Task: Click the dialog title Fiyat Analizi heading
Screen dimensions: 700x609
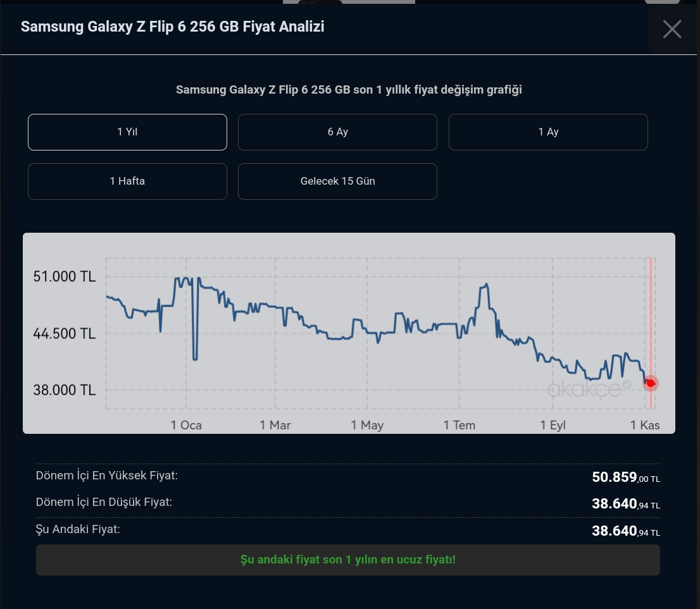Action: (x=172, y=27)
